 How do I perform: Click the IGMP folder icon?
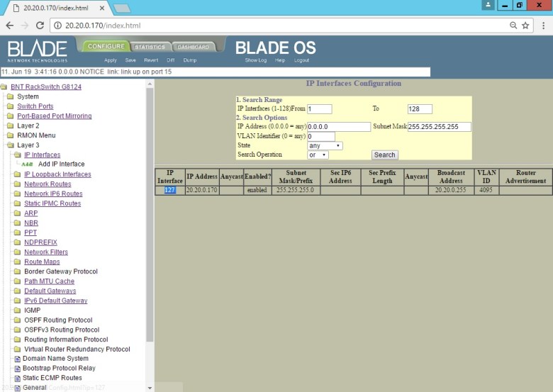click(x=17, y=310)
